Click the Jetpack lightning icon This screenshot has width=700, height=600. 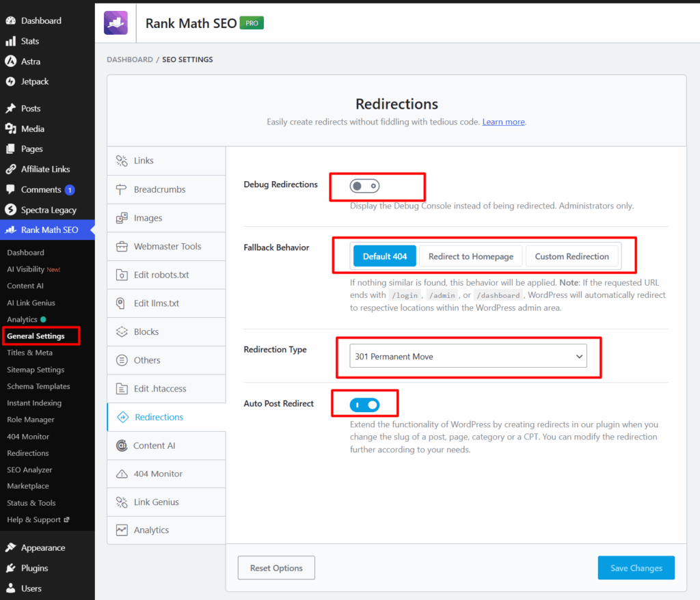tap(11, 82)
